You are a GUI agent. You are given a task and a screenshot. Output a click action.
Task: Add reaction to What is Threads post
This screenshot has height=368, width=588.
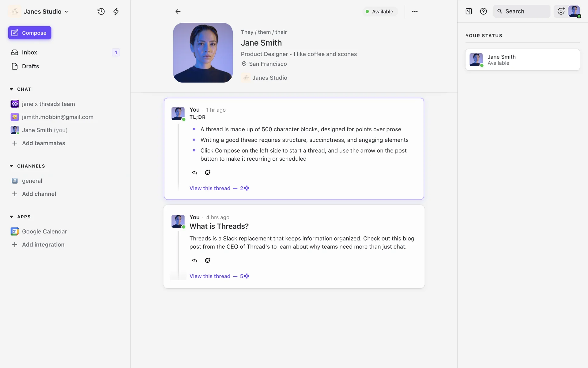208,260
